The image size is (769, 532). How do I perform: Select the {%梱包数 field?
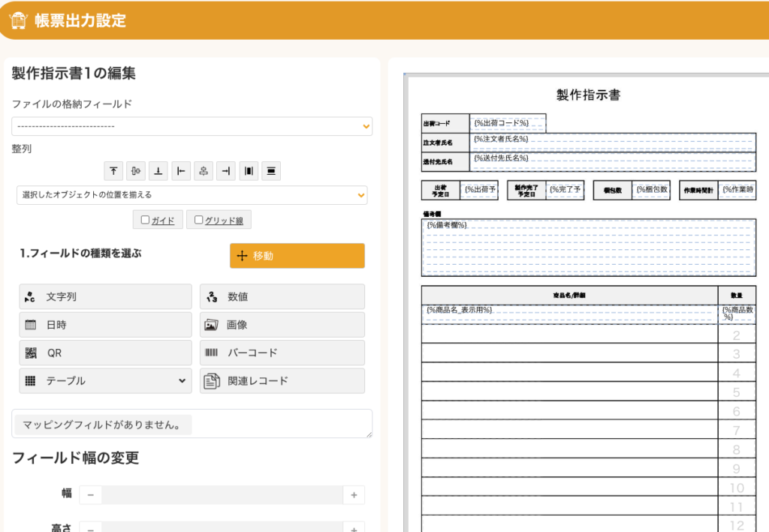[651, 190]
